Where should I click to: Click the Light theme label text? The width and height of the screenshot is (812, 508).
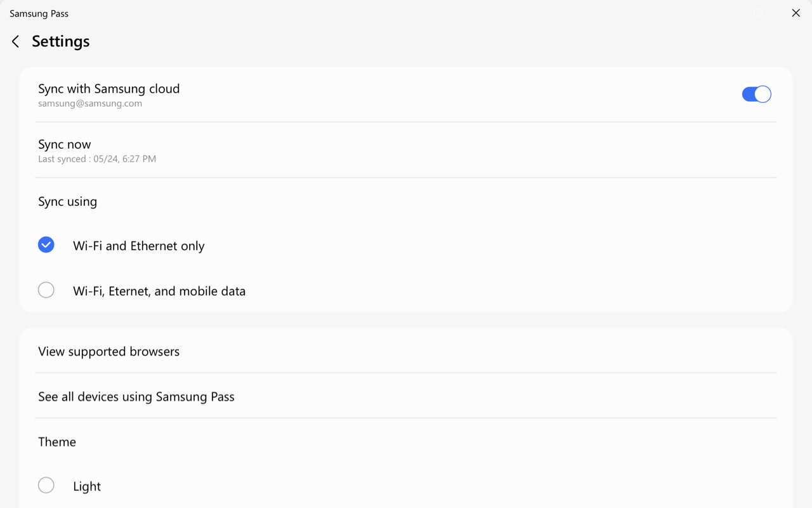[x=87, y=486]
